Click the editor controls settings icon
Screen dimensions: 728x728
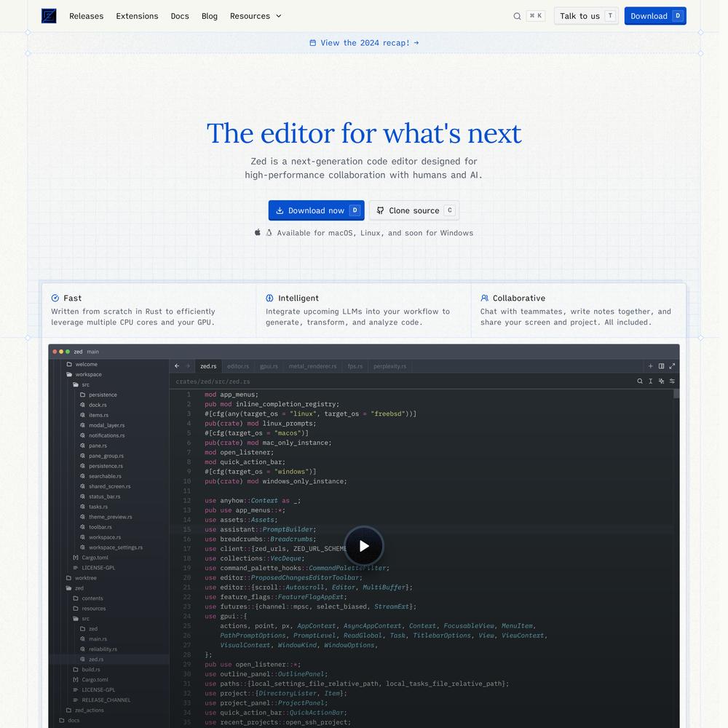pyautogui.click(x=672, y=381)
